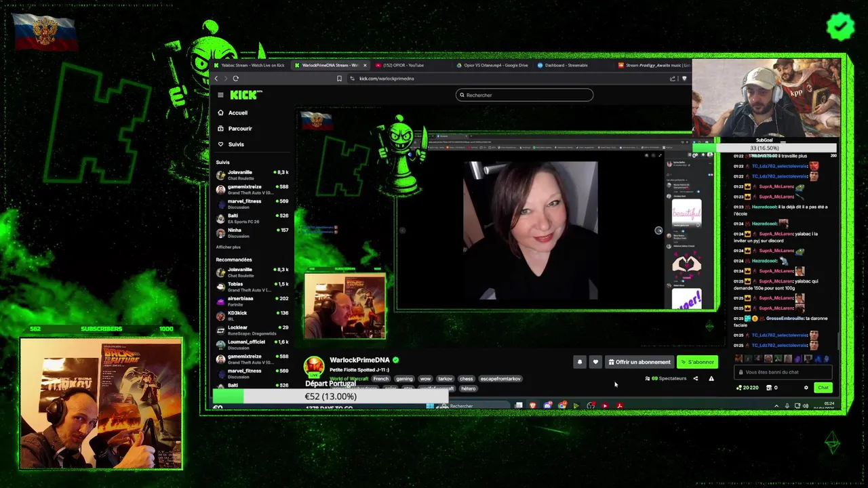The height and width of the screenshot is (488, 868).
Task: Click the 69 Spectateurs viewer count
Action: click(x=666, y=378)
